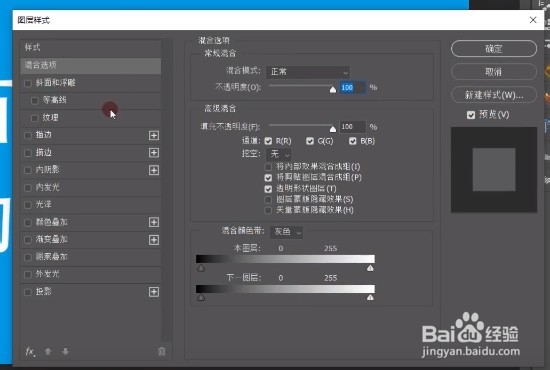Viewport: 550px width, 370px height.
Task: Click the 不透明度(O) slider handle
Action: point(333,90)
